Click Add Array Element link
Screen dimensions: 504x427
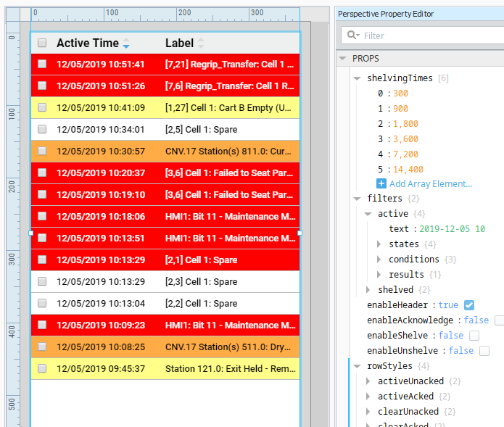pyautogui.click(x=431, y=184)
